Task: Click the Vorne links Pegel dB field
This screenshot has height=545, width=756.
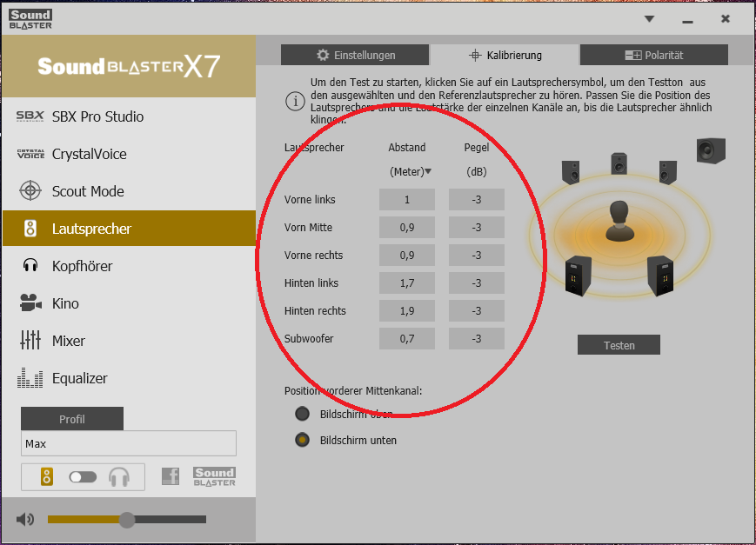Action: (477, 200)
